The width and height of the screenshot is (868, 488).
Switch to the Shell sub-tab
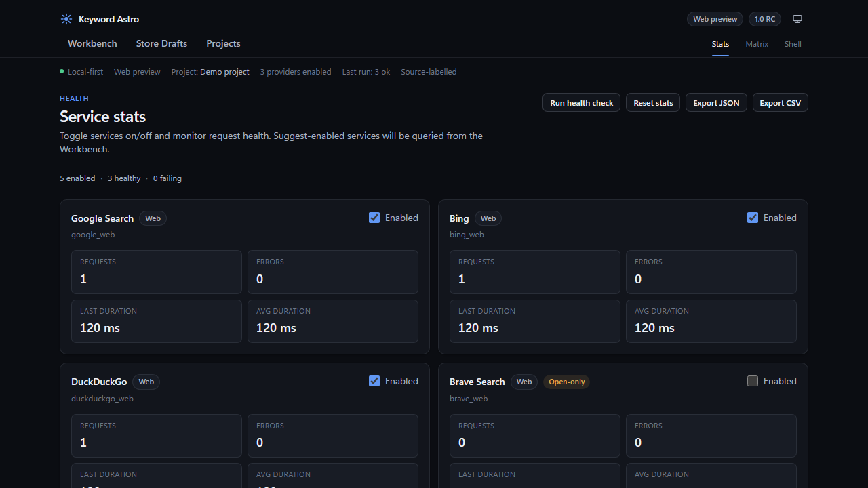point(793,44)
